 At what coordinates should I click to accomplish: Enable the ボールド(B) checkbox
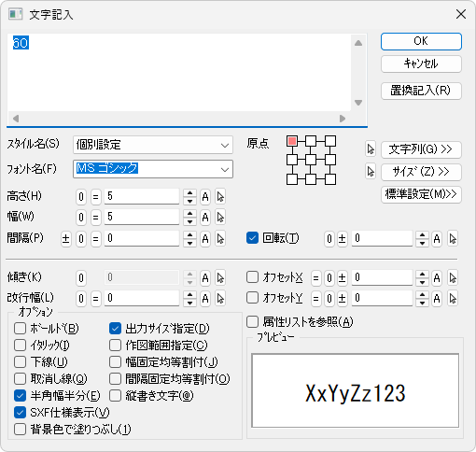point(20,329)
